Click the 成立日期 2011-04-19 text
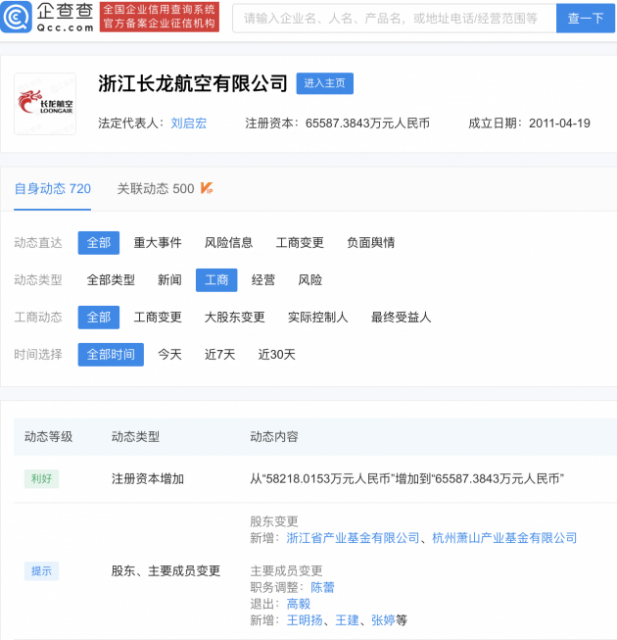617x640 pixels. coord(529,123)
